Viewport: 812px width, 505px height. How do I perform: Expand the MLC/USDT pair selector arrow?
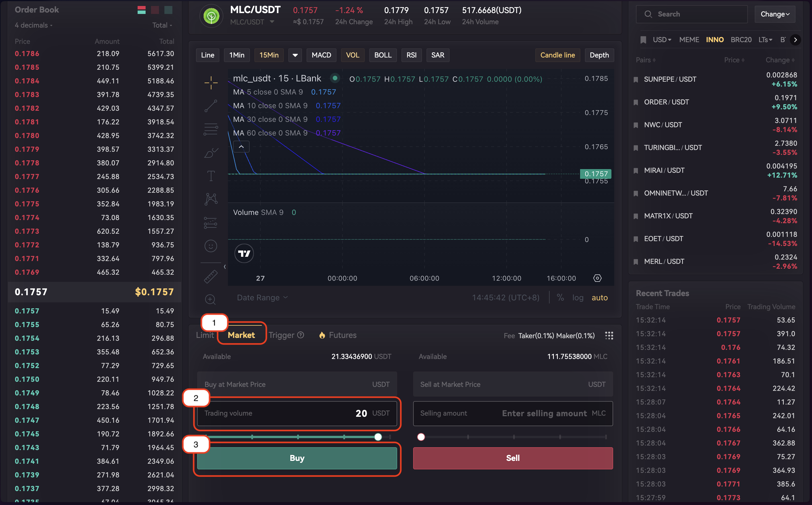[x=272, y=22]
